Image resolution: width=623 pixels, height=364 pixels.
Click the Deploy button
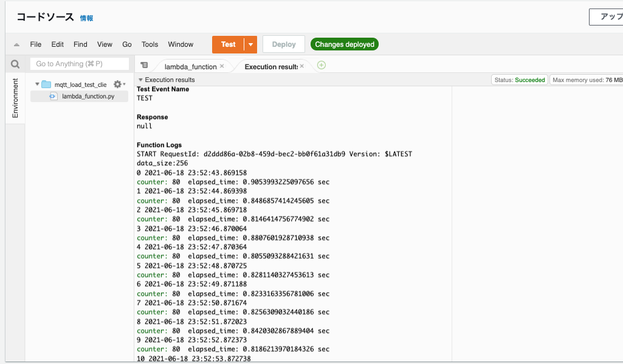(x=283, y=44)
